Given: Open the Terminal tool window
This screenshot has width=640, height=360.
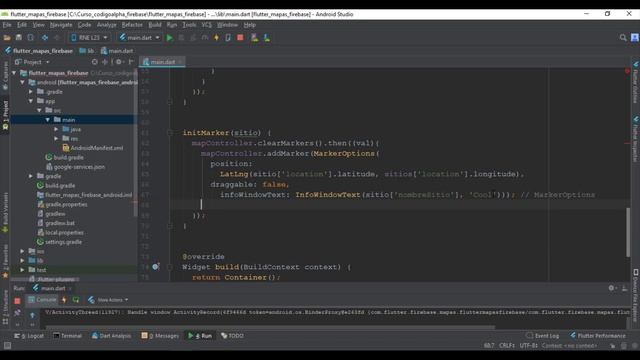Looking at the screenshot, I should coord(67,336).
